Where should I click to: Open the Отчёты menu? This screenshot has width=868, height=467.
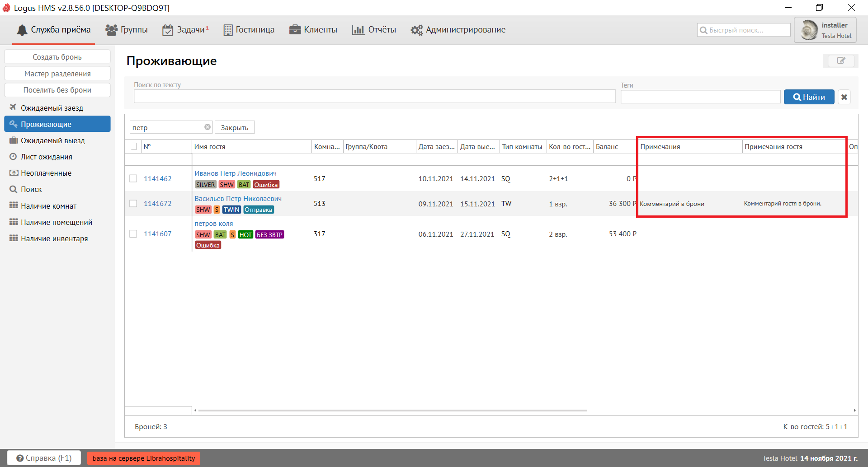(x=374, y=30)
